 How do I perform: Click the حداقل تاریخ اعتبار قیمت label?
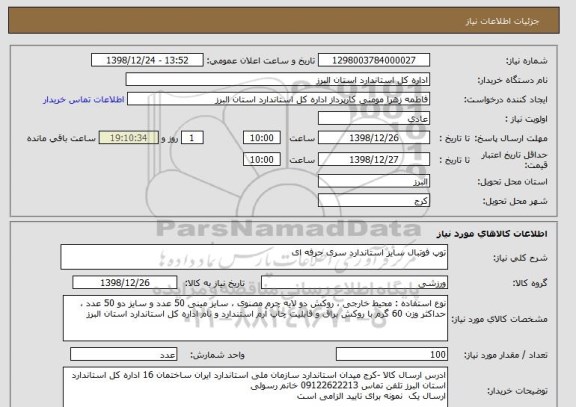point(514,160)
